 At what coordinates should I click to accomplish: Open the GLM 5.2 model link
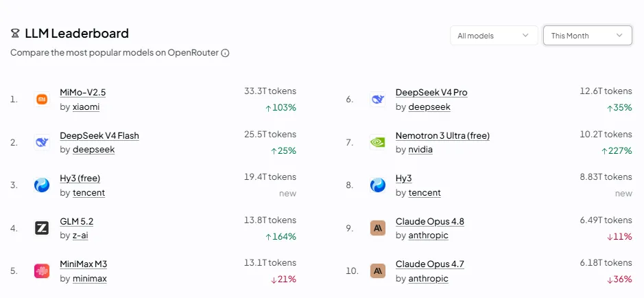[x=76, y=222]
